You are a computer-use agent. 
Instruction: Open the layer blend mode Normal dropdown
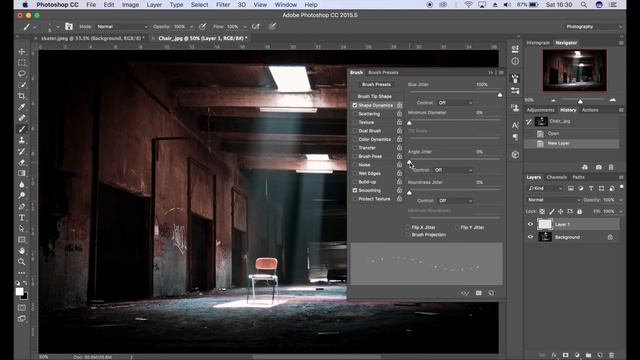[553, 200]
